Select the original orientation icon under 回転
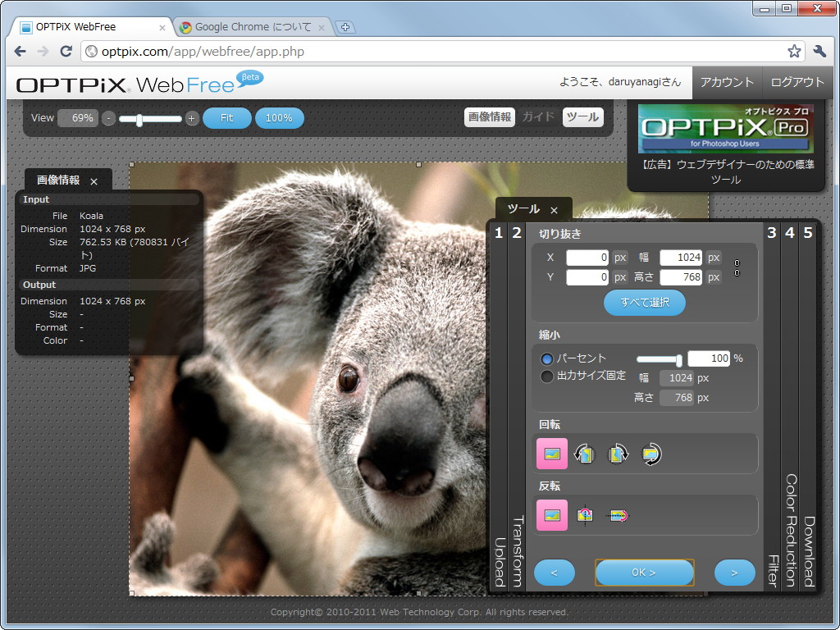The image size is (840, 630). coord(552,454)
